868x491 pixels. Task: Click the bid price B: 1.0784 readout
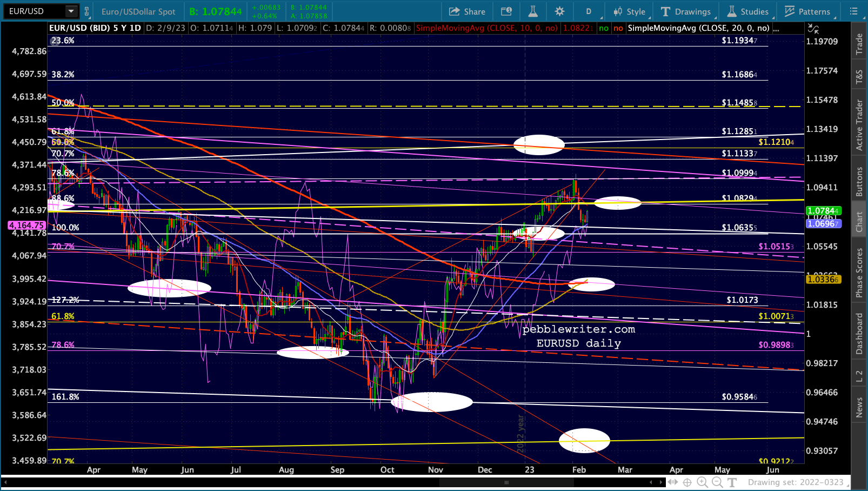216,11
